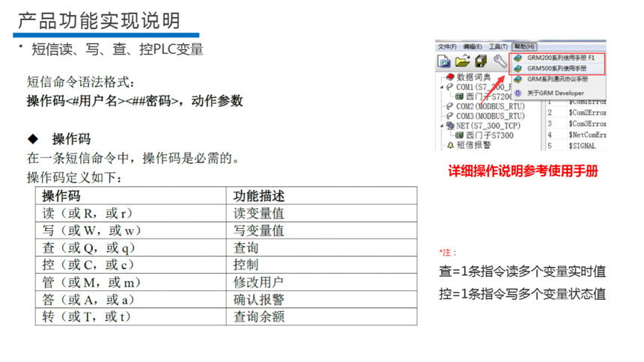The image size is (644, 362).
Task: Click the cell 答（或 A，或 a）
Action: tap(130, 300)
